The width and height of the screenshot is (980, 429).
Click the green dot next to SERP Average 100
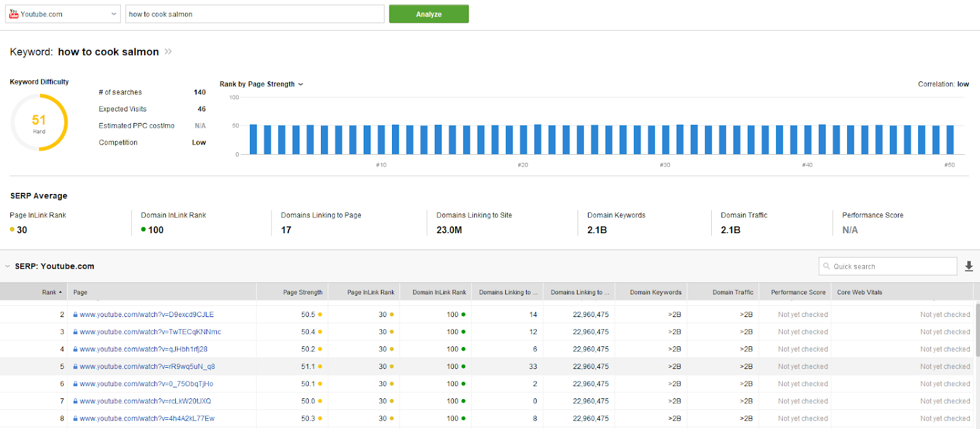(x=143, y=230)
